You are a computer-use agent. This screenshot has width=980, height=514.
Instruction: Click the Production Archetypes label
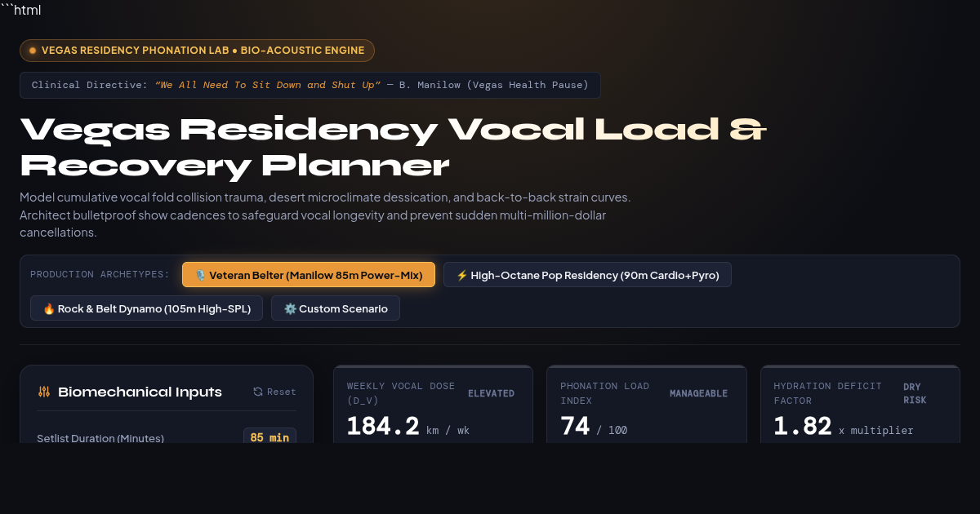click(x=100, y=274)
